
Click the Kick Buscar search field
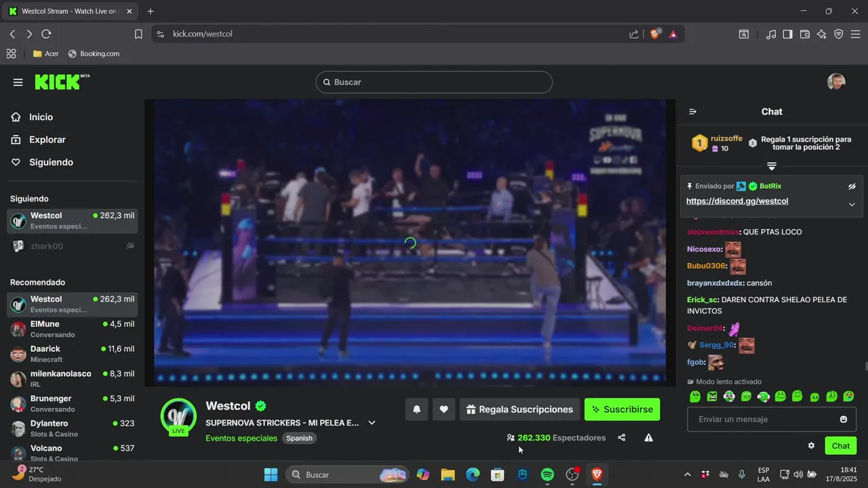point(434,82)
